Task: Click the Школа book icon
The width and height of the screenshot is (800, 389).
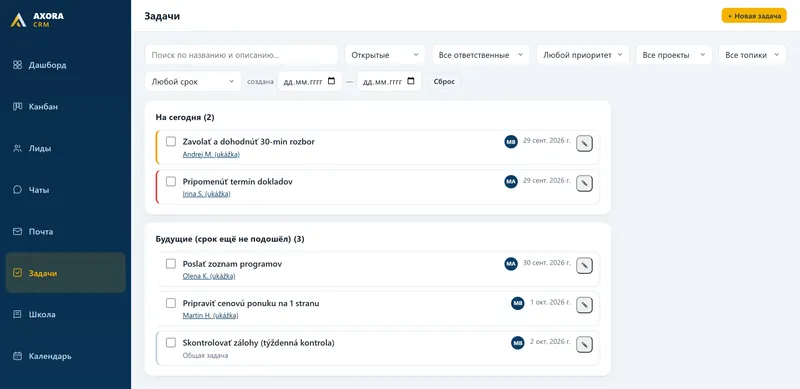Action: [x=17, y=314]
